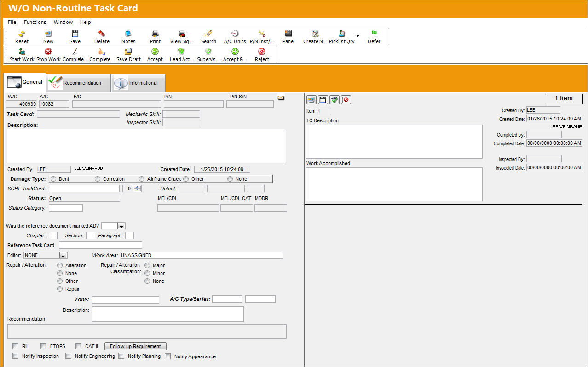
Task: Open Notes from the toolbar
Action: (128, 34)
